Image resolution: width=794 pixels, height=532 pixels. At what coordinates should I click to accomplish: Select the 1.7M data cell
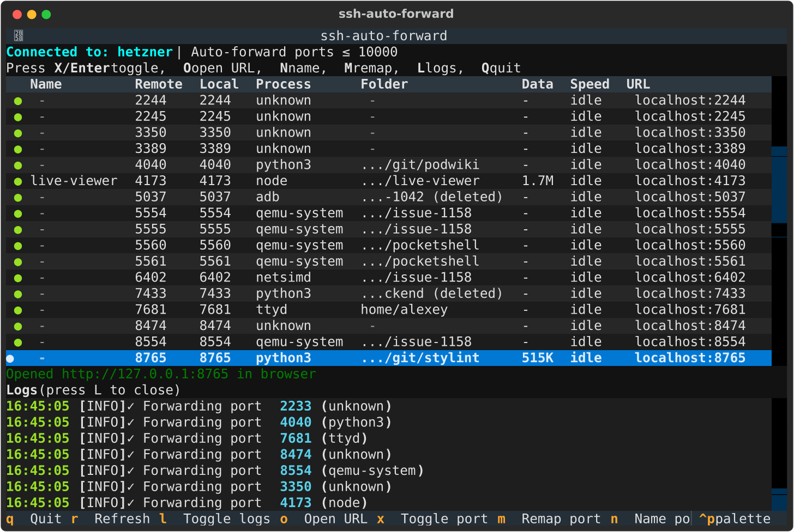[x=538, y=181]
